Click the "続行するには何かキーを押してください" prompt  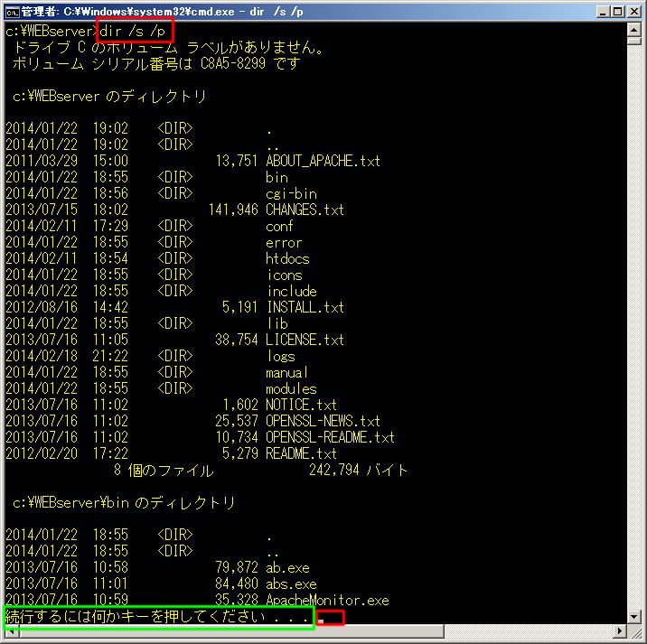click(x=135, y=617)
